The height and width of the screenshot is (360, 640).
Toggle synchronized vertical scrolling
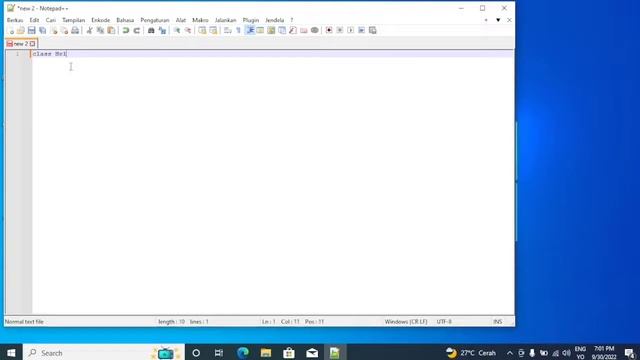point(202,31)
